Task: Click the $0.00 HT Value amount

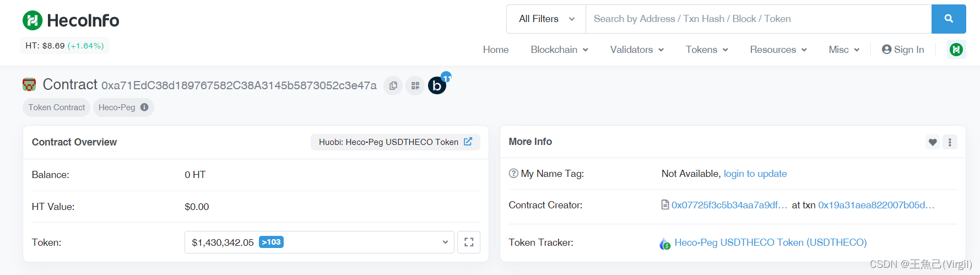Action: 197,207
